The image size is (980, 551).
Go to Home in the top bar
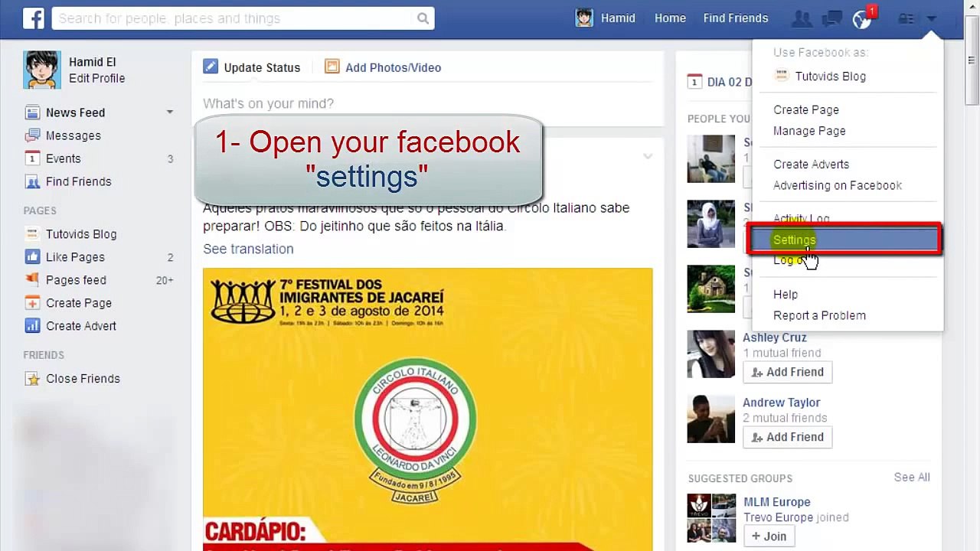pos(670,18)
